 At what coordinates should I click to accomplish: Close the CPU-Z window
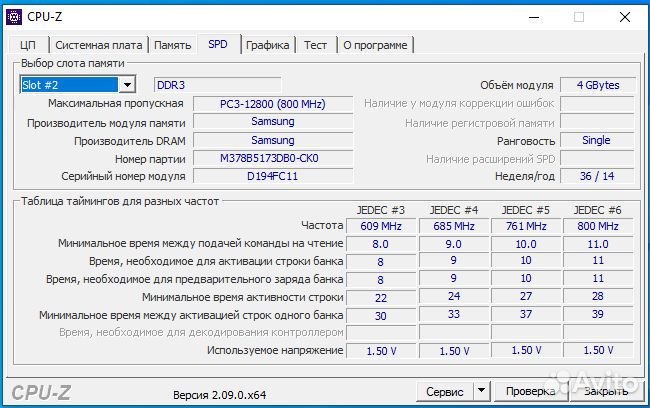pos(625,17)
